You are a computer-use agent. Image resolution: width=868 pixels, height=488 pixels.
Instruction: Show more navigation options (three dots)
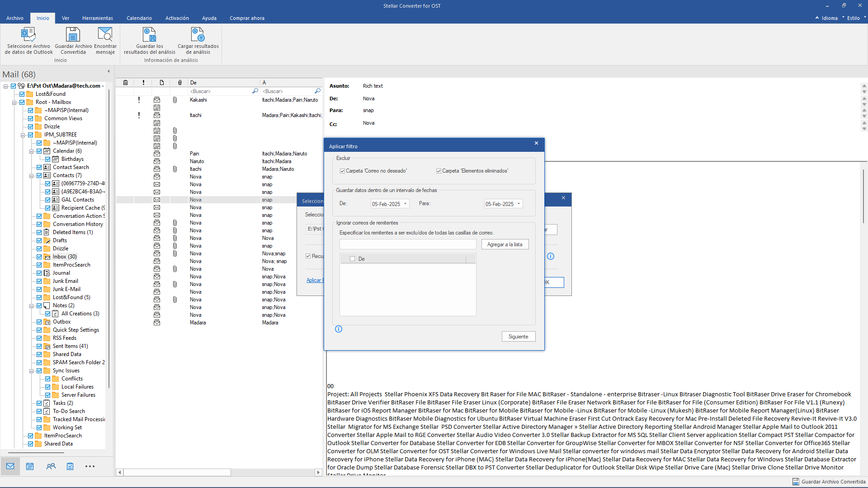click(x=90, y=466)
